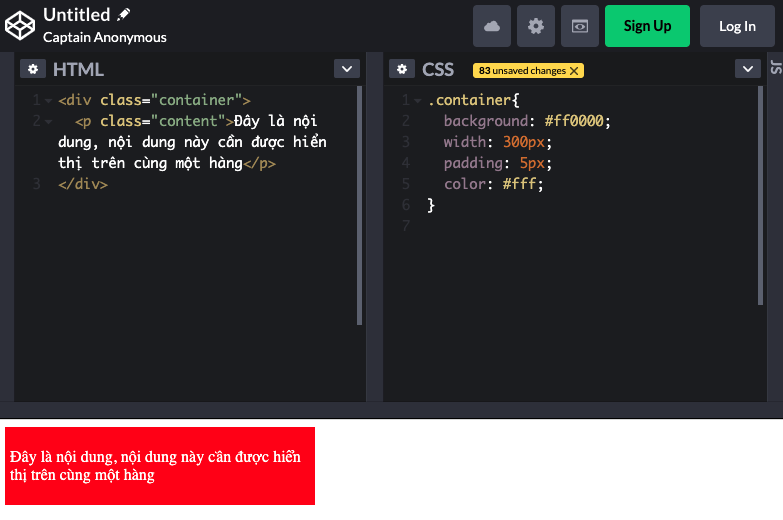Click the CodePen logo icon

20,26
